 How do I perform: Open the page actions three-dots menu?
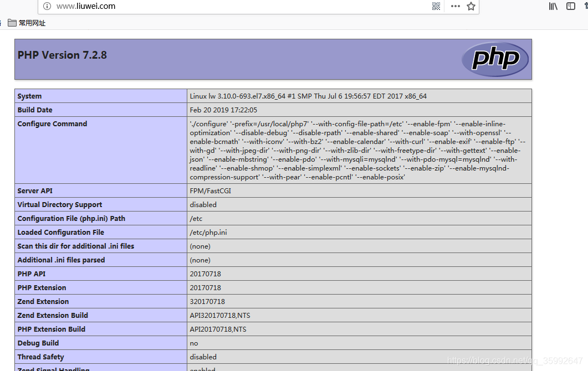(455, 6)
